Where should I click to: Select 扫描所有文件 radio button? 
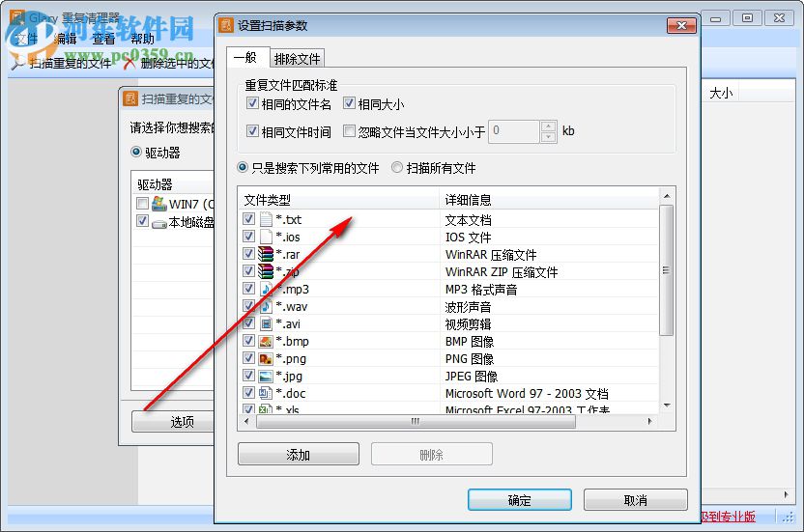397,167
